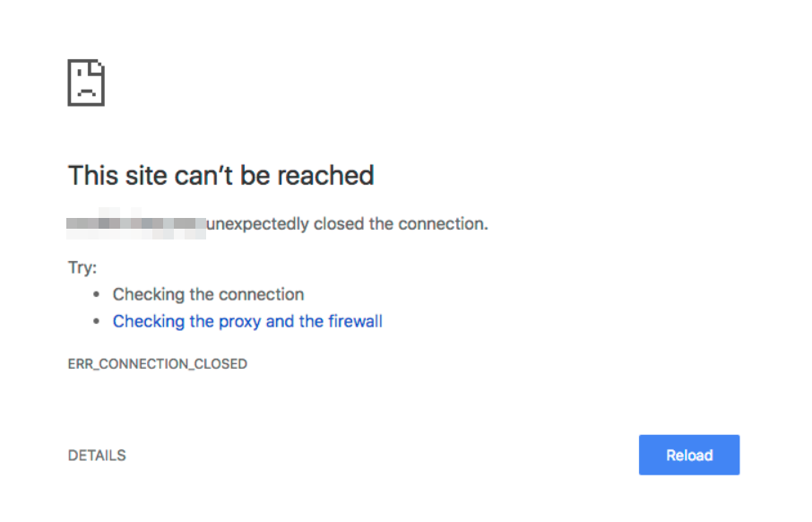
Task: Expand the DETAILS section
Action: click(x=97, y=456)
